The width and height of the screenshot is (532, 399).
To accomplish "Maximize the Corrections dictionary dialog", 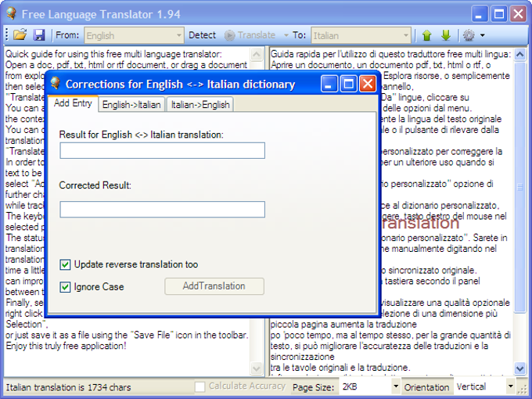I will [x=348, y=84].
